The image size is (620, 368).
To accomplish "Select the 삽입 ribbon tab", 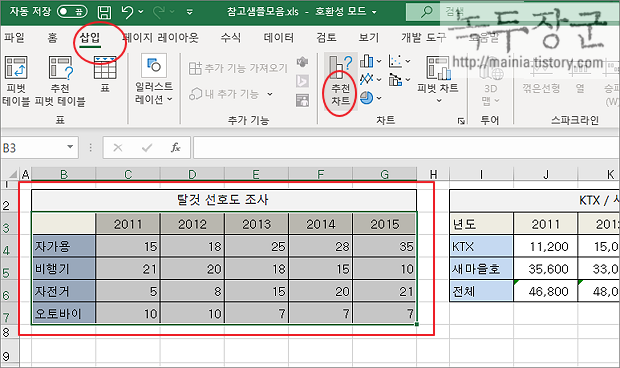I will (90, 38).
